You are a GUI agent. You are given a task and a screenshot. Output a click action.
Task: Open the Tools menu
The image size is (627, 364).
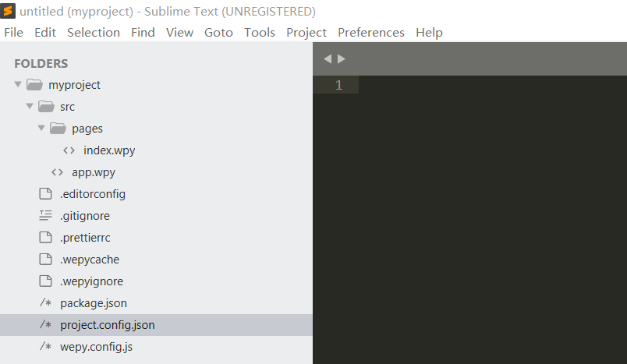point(260,33)
